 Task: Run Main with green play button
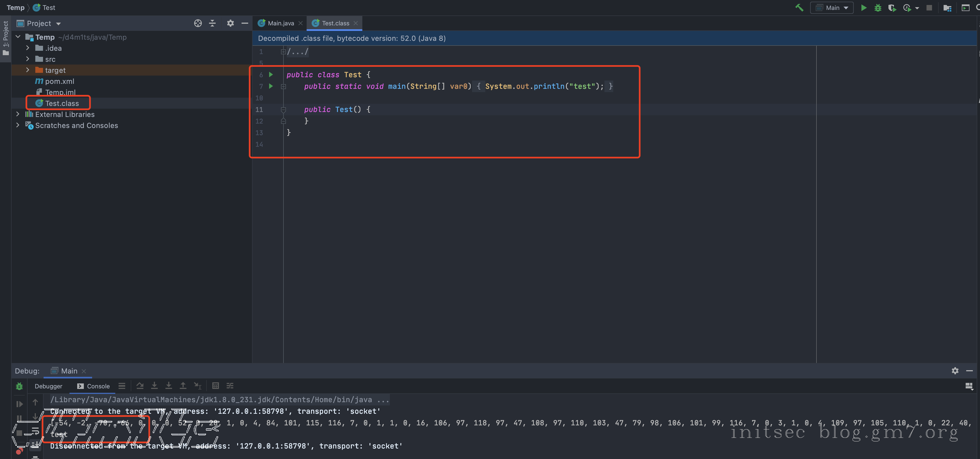click(864, 8)
